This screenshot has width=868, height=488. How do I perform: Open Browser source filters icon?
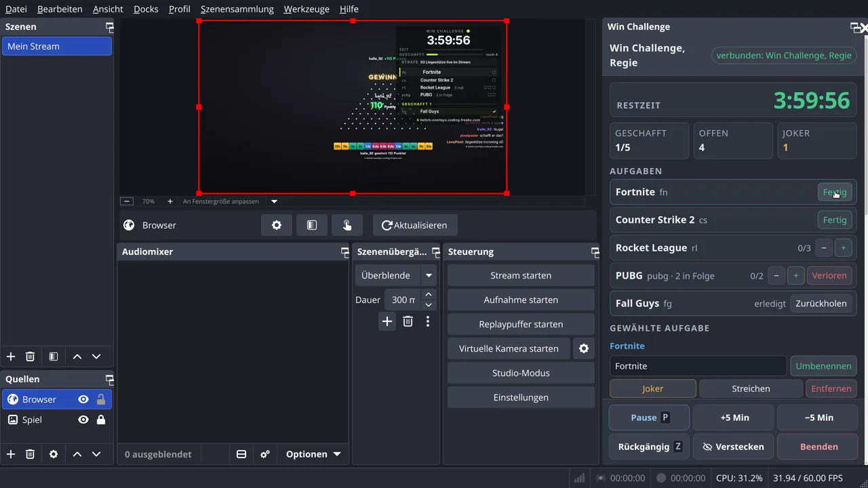312,225
